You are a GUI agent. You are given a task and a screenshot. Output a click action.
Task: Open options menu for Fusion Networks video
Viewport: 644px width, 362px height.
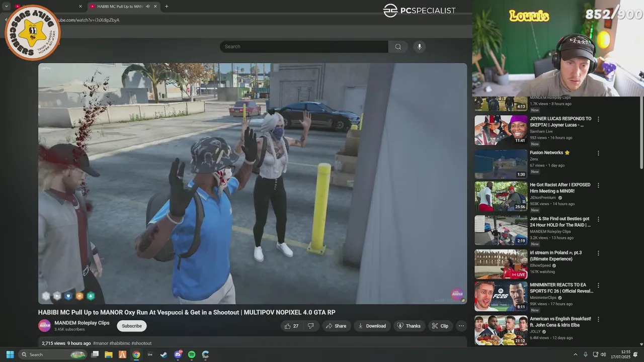coord(598,153)
